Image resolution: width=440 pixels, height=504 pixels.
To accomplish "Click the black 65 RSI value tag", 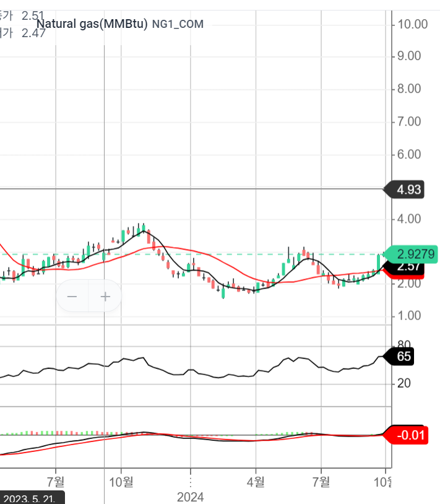I will [x=403, y=357].
